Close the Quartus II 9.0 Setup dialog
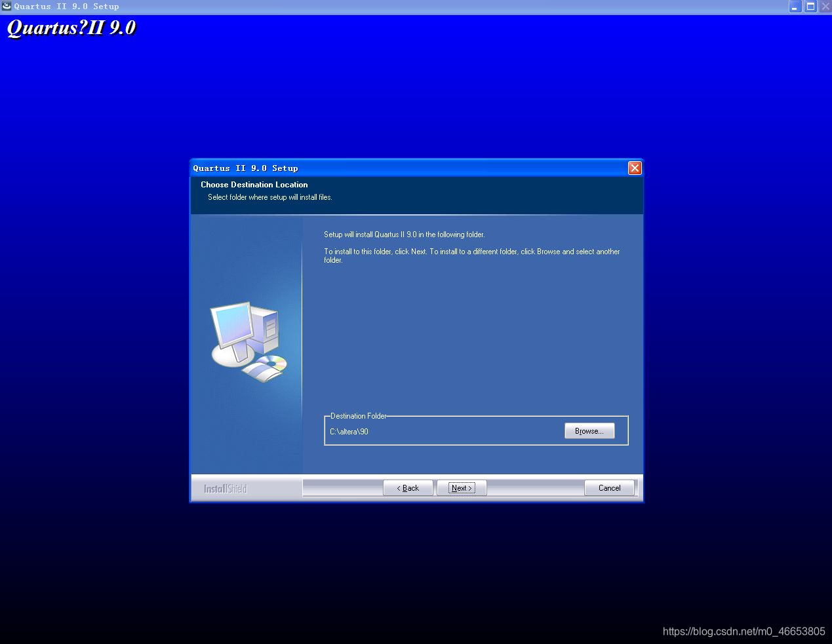 [x=635, y=168]
